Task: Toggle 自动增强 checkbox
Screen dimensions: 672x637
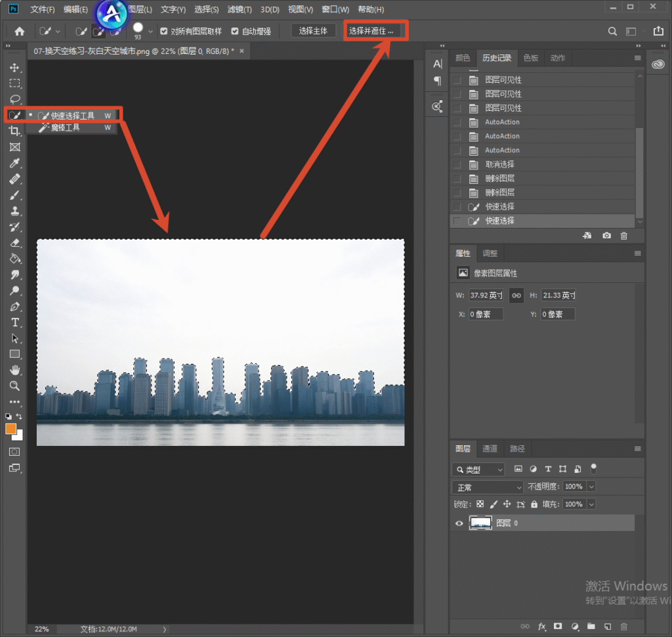Action: (x=234, y=31)
